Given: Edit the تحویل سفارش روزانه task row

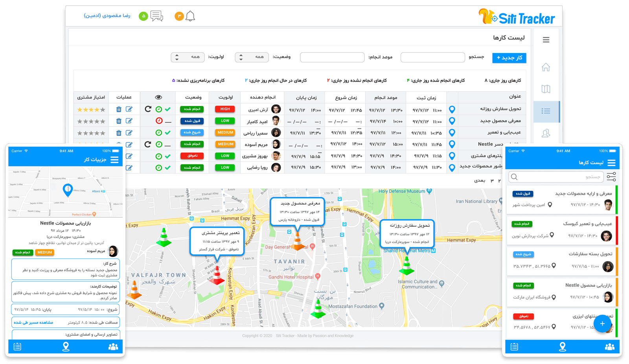Looking at the screenshot, I should [x=129, y=109].
